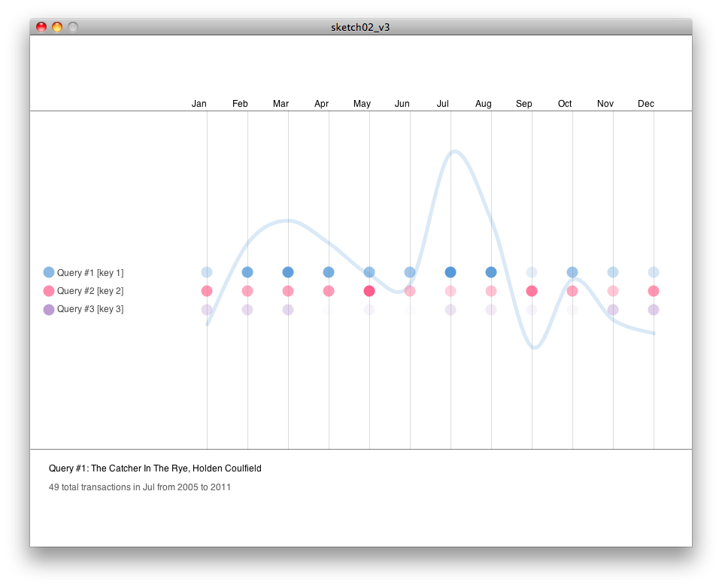Click the pink Query #2 legend circle
Viewport: 722px width, 588px height.
click(49, 291)
